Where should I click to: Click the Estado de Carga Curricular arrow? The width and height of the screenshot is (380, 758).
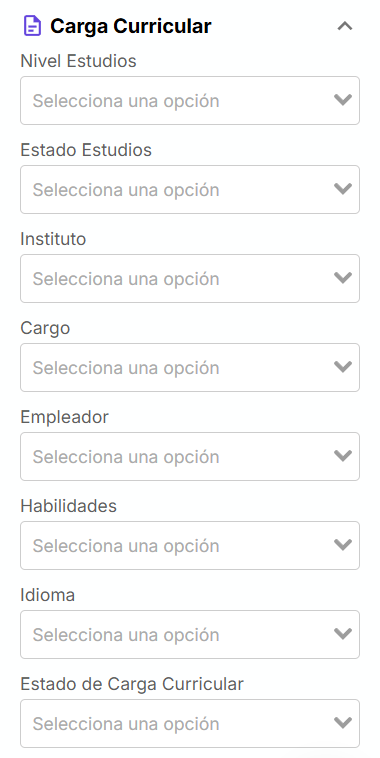343,723
